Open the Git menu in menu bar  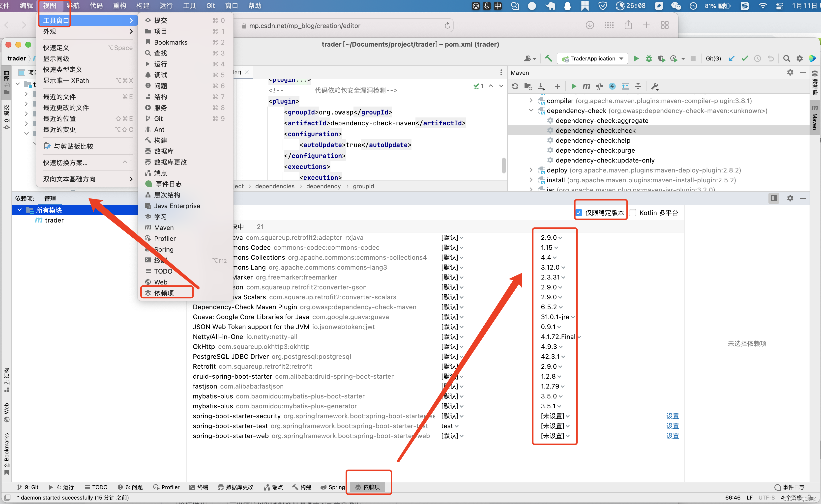point(210,5)
